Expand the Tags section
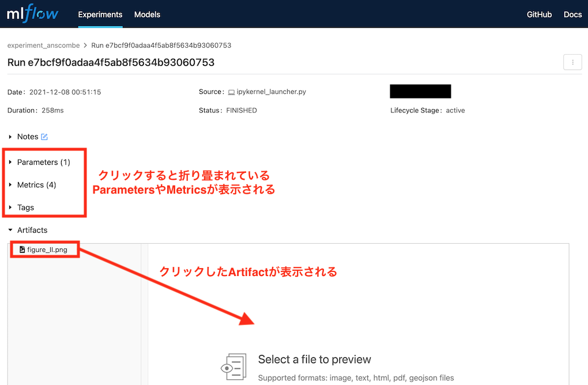 pos(25,207)
